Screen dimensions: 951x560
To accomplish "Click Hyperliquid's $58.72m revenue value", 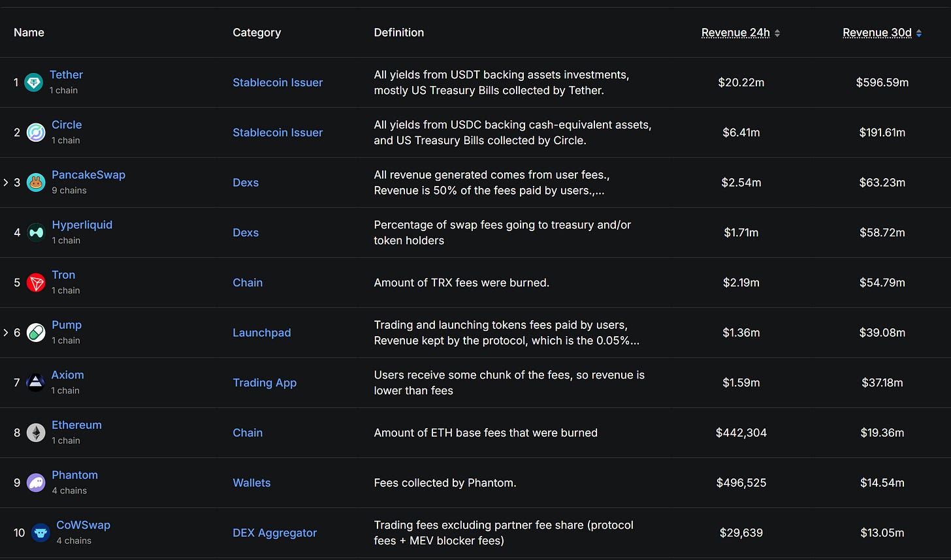I will click(x=882, y=232).
